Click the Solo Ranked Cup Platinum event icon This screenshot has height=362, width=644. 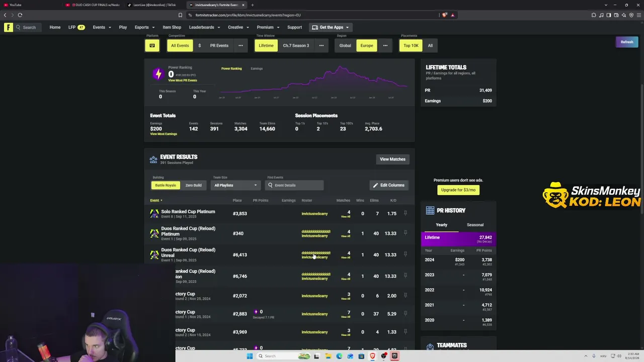pyautogui.click(x=154, y=214)
